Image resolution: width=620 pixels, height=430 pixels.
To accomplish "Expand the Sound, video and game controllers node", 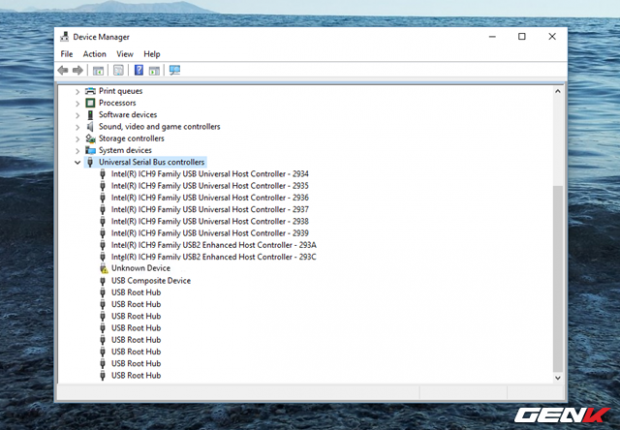I will click(78, 127).
